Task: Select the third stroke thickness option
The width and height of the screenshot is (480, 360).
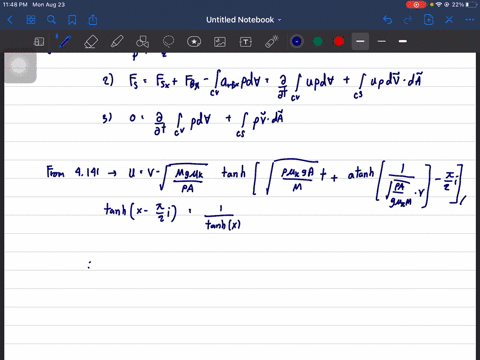Action: pos(403,41)
